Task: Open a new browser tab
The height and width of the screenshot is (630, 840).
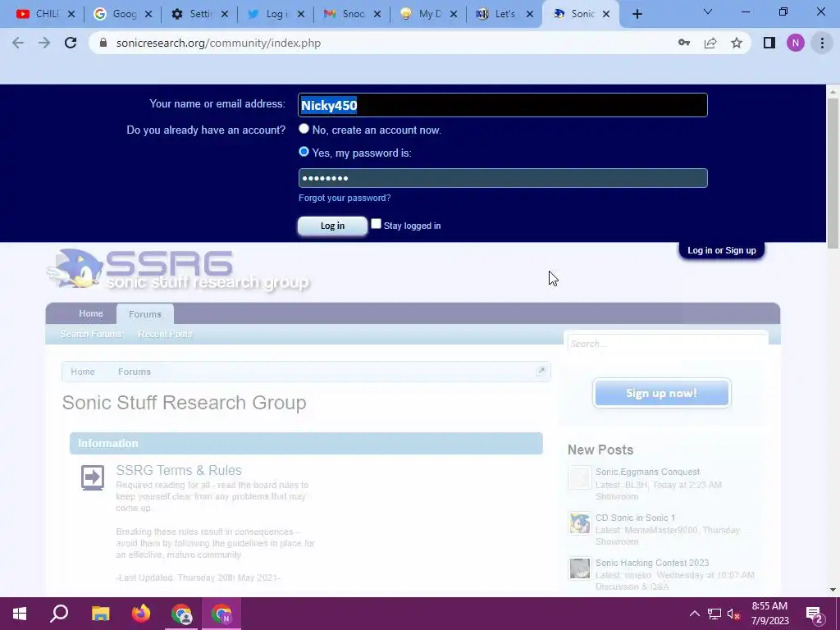Action: (x=637, y=15)
